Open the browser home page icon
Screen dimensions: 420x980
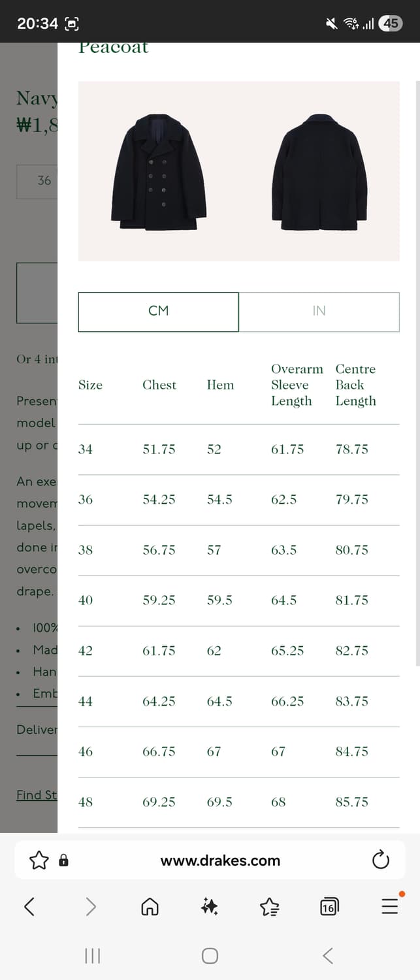click(150, 906)
